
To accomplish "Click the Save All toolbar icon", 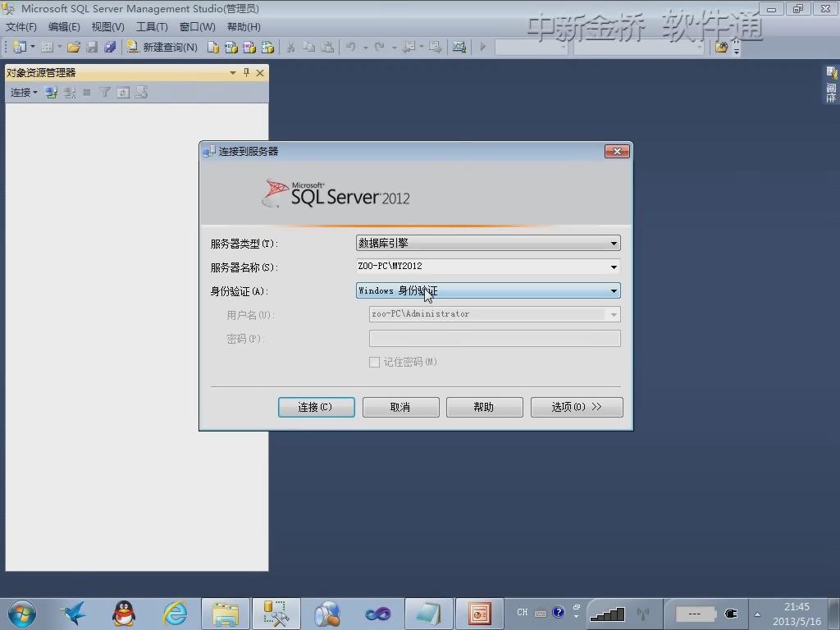I will pyautogui.click(x=110, y=47).
